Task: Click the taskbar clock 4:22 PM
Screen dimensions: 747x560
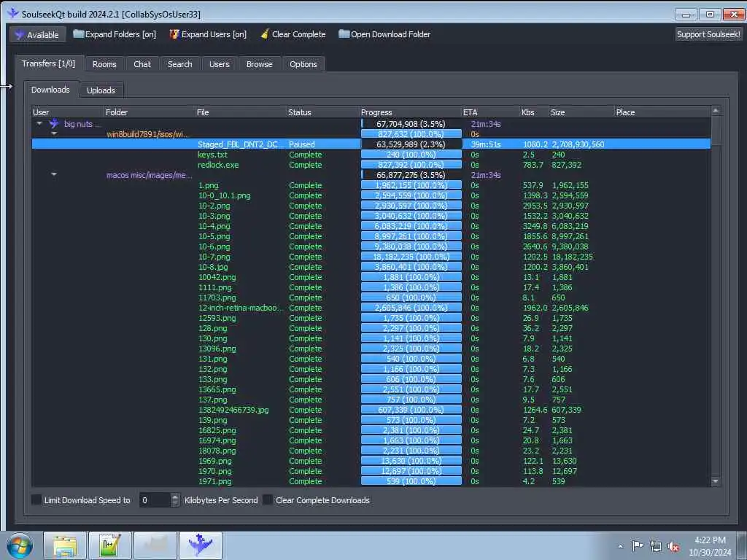Action: click(x=710, y=540)
